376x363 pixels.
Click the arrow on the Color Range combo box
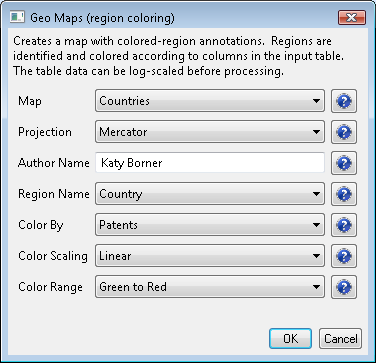point(316,287)
